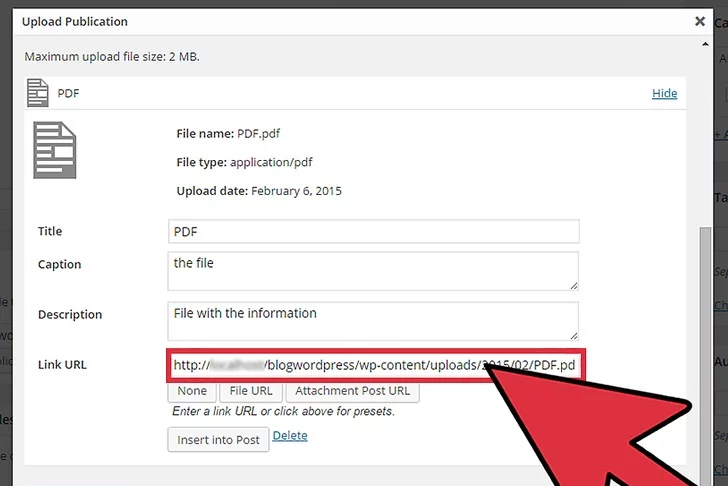Choose the File URL preset button

[x=250, y=391]
